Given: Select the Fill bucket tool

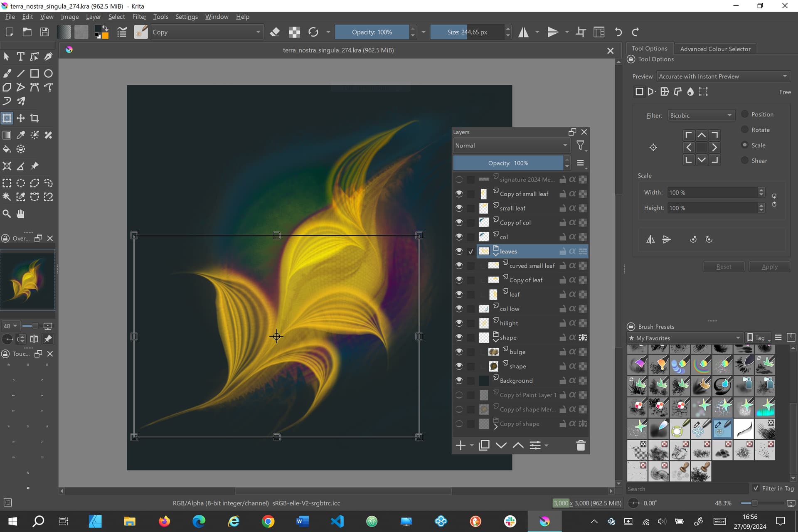Looking at the screenshot, I should (x=7, y=149).
